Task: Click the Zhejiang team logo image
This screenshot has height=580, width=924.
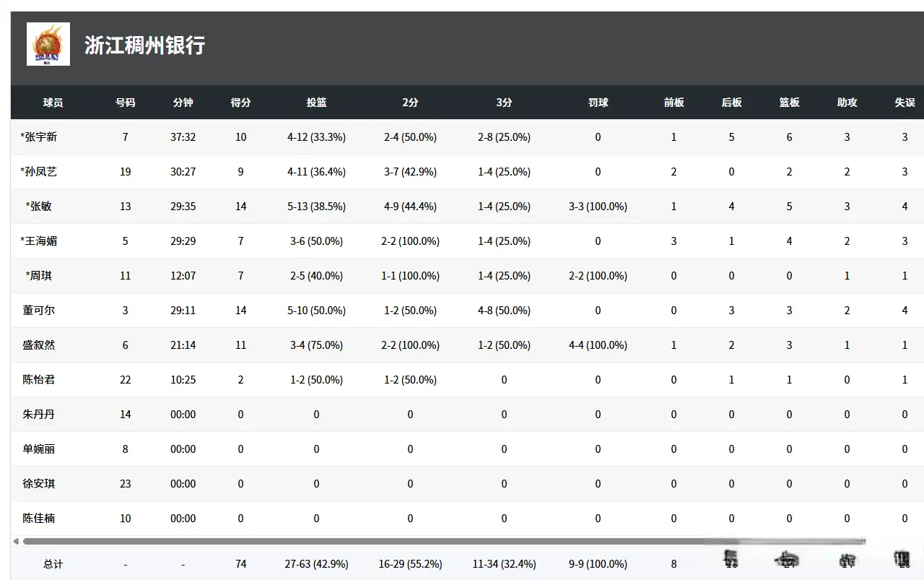Action: pos(48,44)
